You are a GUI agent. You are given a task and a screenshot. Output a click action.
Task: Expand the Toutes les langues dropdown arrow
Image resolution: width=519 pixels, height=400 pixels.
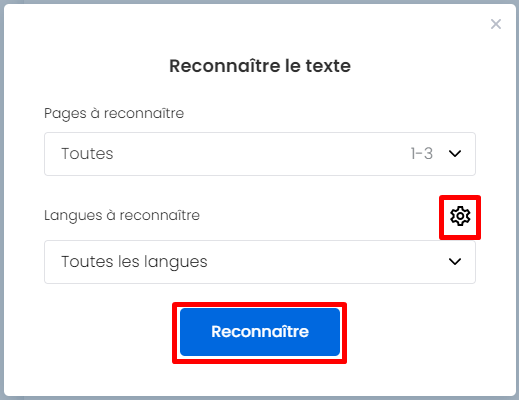click(455, 262)
